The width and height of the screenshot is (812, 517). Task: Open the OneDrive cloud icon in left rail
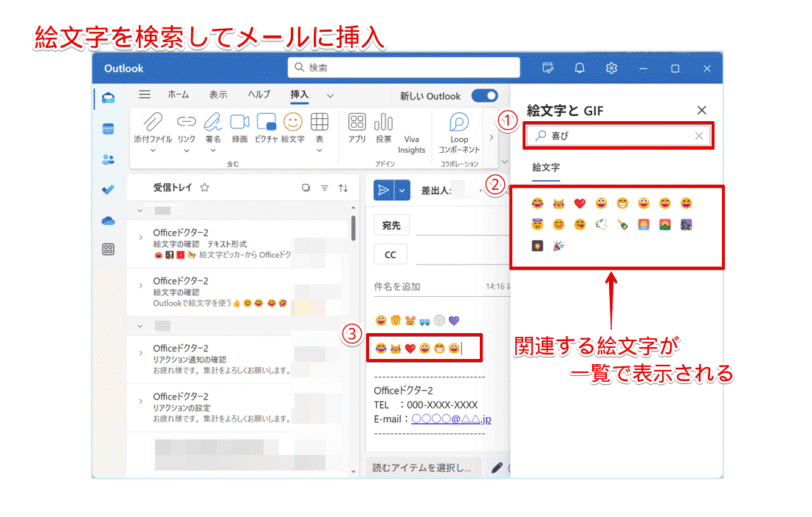(x=108, y=221)
